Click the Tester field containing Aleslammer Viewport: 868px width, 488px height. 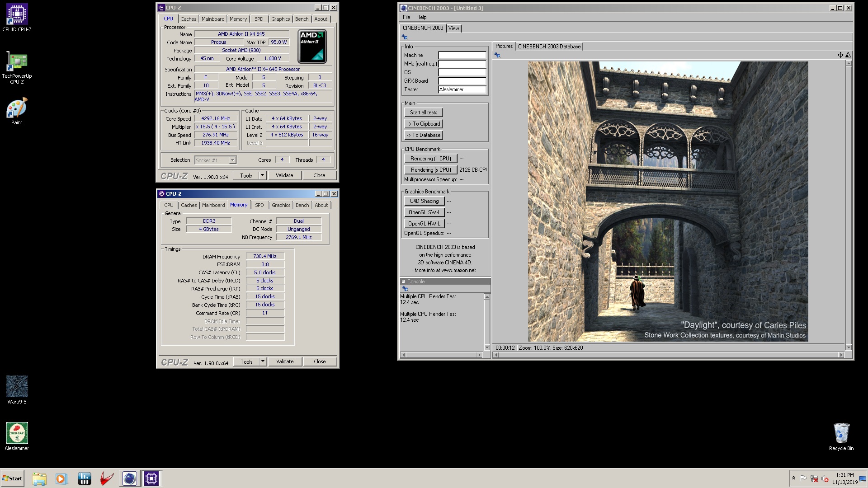coord(462,89)
